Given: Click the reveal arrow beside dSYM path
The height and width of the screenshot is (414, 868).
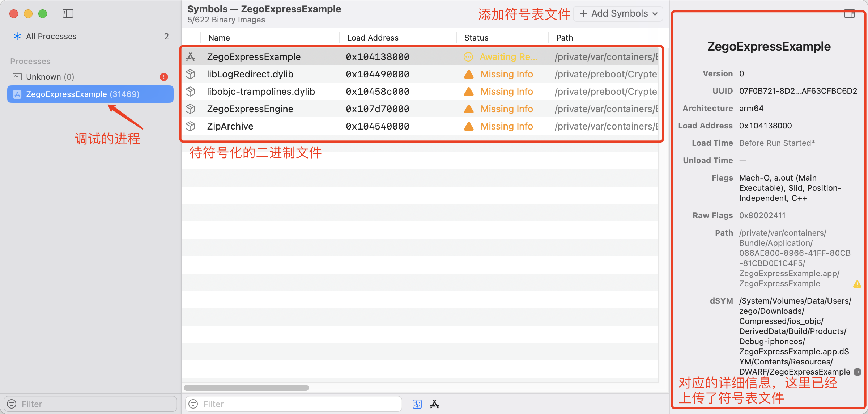Looking at the screenshot, I should [858, 372].
